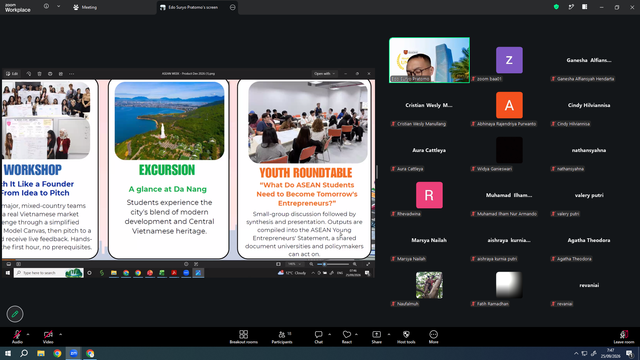This screenshot has width=640, height=360.
Task: Click nathansyahna participant name
Action: click(589, 150)
